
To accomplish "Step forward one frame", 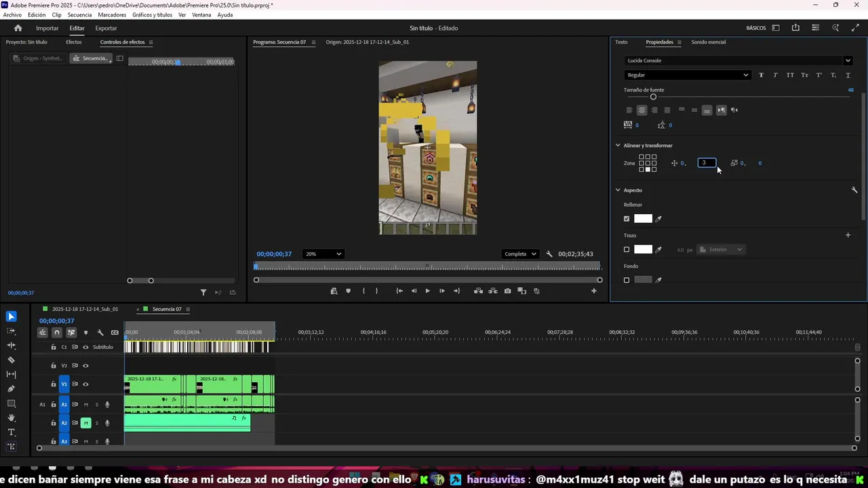I will click(x=442, y=291).
